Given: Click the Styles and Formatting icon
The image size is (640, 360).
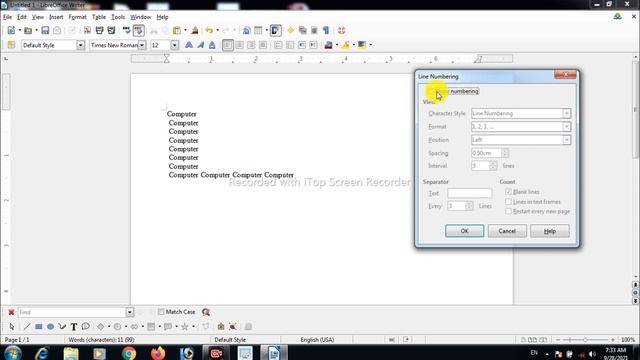Looking at the screenshot, I should [11, 45].
